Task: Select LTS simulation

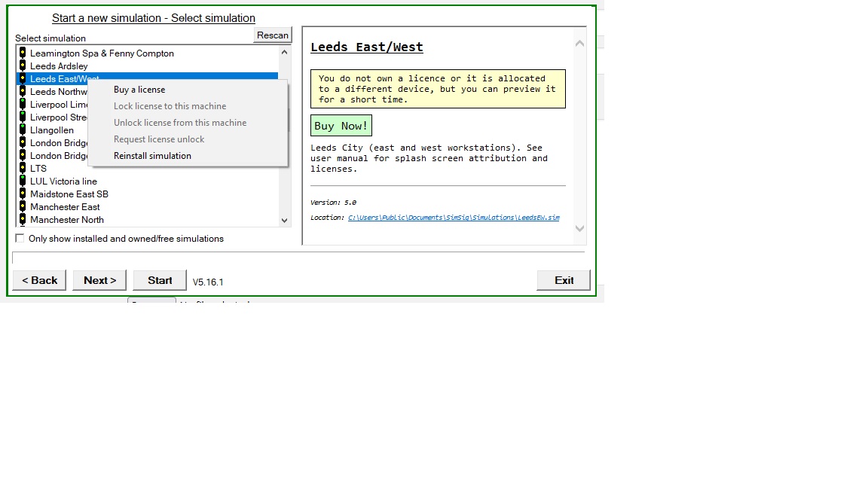Action: 38,168
